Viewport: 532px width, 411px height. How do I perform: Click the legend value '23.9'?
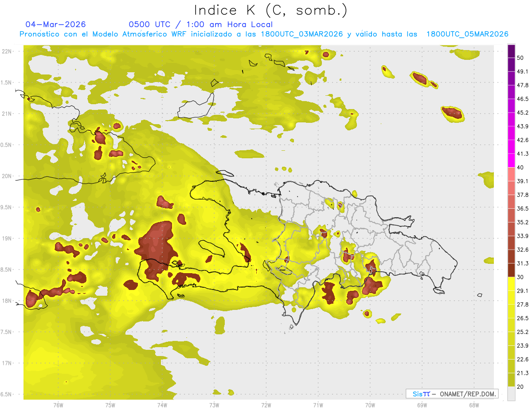(x=523, y=346)
